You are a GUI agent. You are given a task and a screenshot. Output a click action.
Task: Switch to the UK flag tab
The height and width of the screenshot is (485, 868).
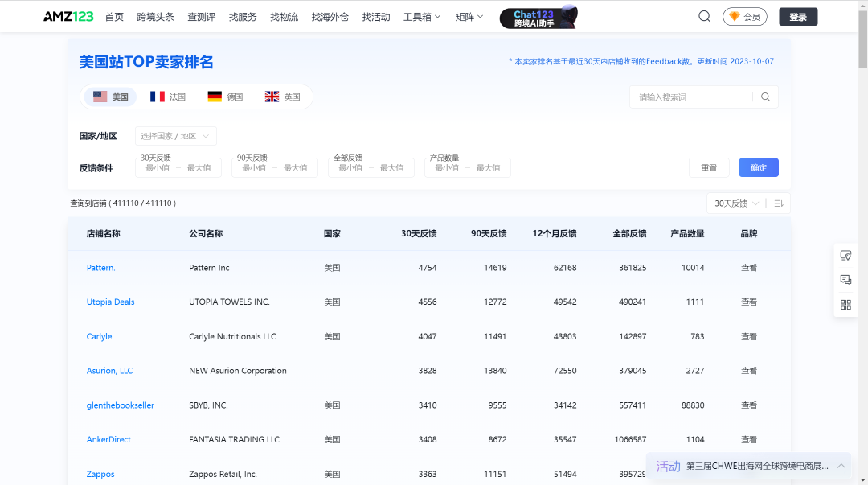tap(282, 97)
